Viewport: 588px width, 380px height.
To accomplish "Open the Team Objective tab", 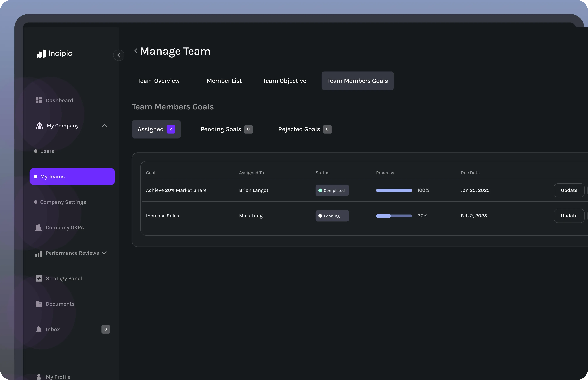I will tap(284, 81).
